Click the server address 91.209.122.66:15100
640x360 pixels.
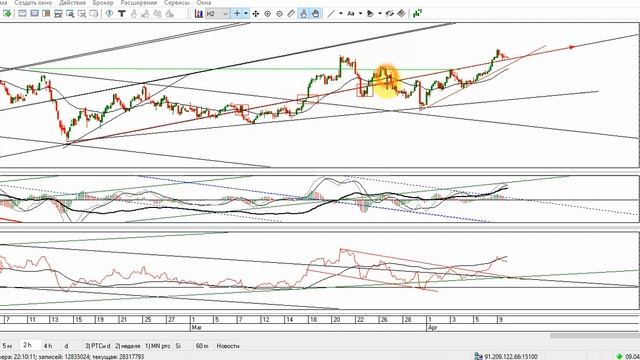(511, 357)
